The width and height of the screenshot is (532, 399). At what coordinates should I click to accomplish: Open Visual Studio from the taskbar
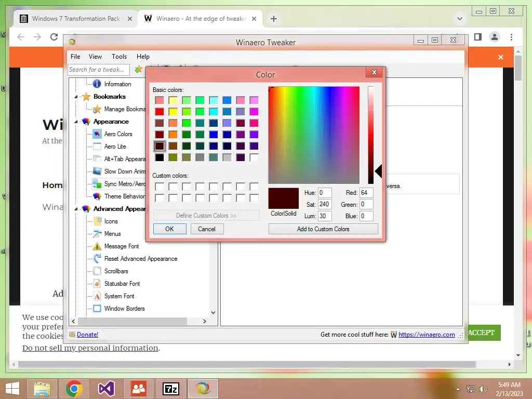coord(106,389)
